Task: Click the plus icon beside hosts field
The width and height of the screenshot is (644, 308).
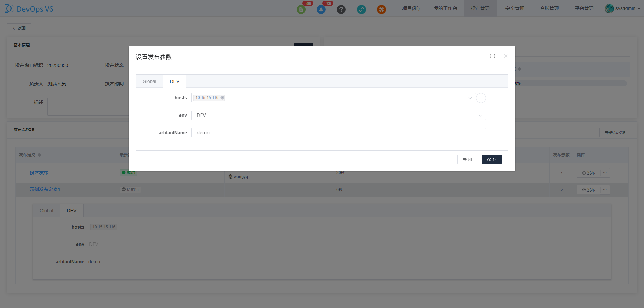Action: pyautogui.click(x=481, y=98)
